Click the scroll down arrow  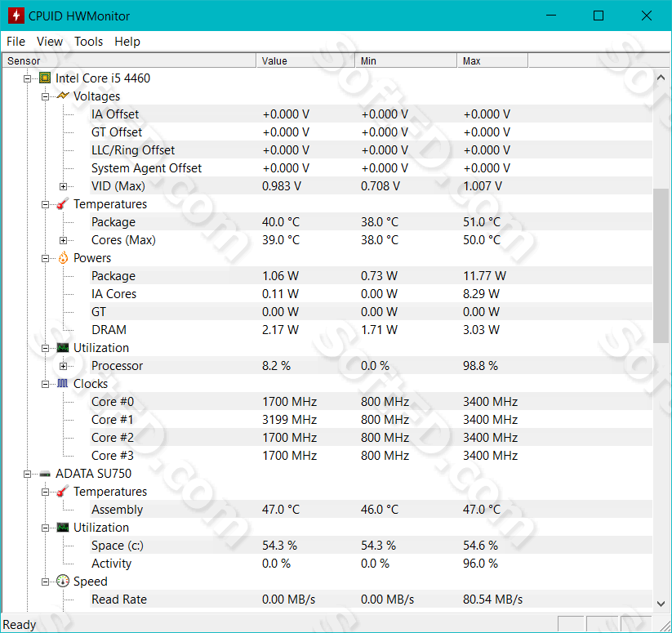coord(661,604)
